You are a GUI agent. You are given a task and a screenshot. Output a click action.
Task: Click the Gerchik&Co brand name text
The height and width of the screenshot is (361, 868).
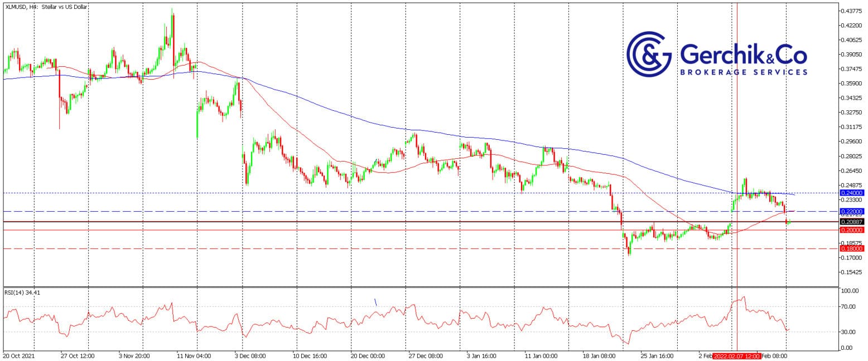744,55
